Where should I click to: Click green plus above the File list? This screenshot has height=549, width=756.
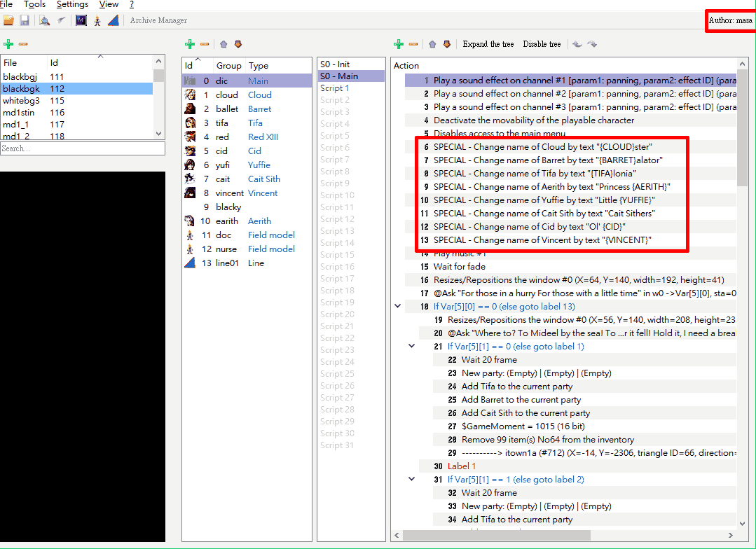[8, 44]
